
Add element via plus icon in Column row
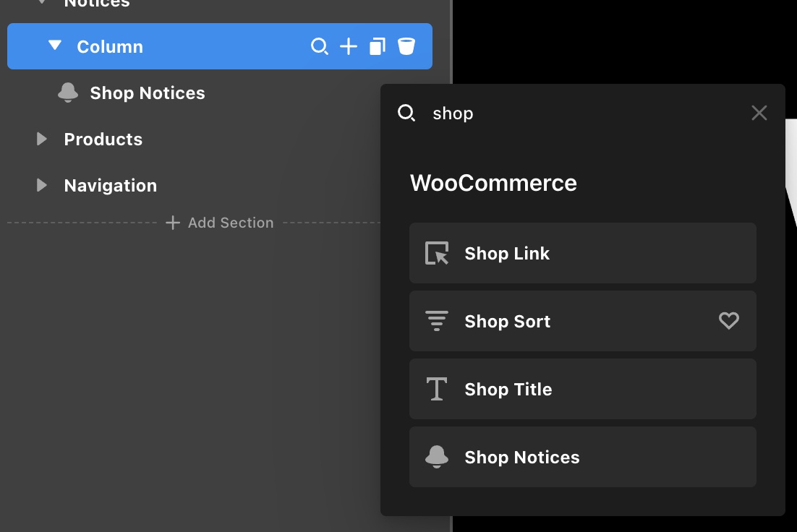[348, 46]
